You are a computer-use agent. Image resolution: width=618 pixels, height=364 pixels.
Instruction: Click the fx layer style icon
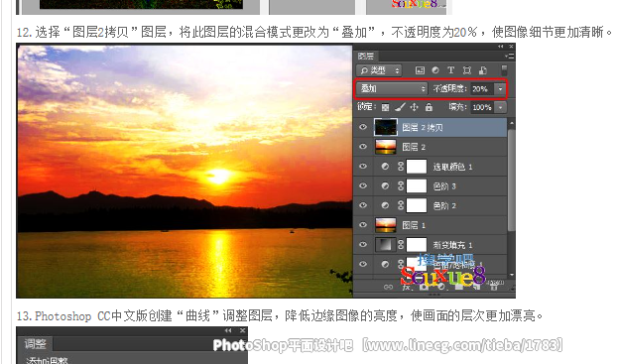(406, 287)
